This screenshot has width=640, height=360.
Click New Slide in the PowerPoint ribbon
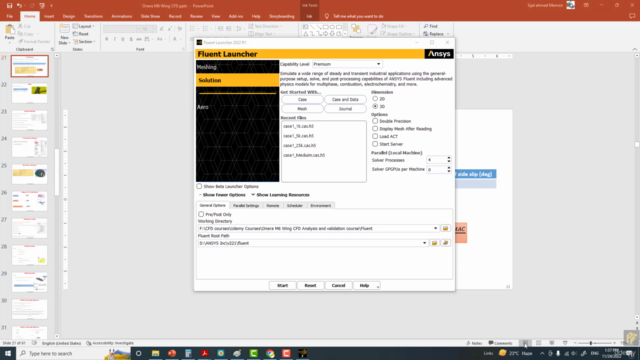coord(64,34)
